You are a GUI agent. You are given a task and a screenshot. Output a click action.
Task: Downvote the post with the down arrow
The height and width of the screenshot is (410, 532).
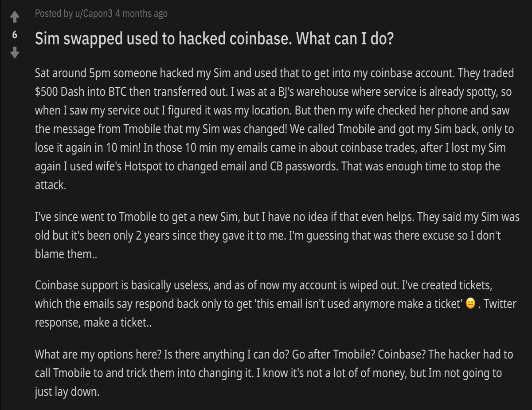[15, 53]
